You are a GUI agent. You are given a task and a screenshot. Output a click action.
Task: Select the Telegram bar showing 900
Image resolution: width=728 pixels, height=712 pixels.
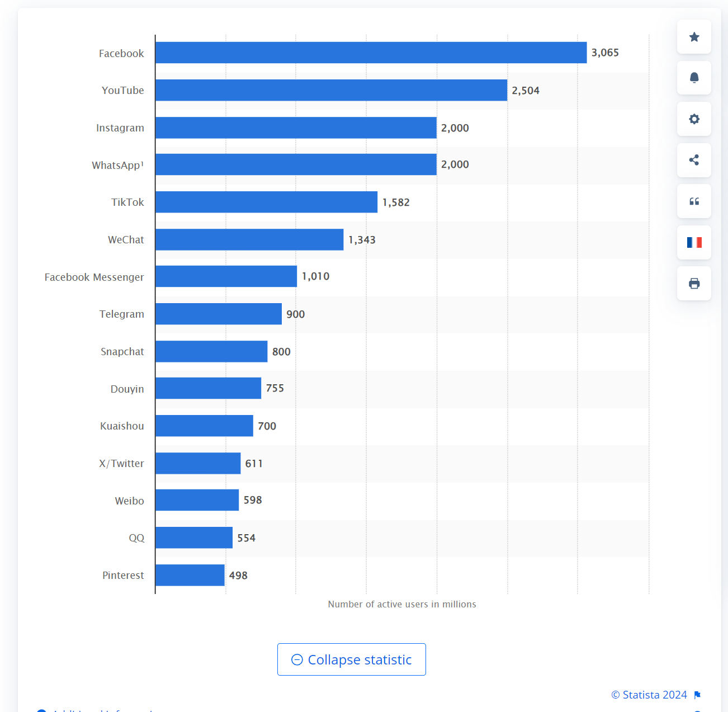click(x=219, y=314)
